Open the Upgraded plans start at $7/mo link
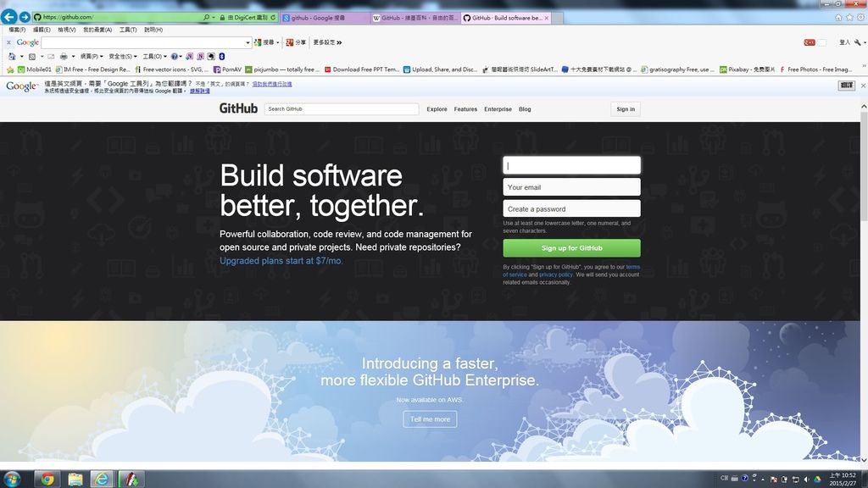The width and height of the screenshot is (868, 488). point(280,261)
